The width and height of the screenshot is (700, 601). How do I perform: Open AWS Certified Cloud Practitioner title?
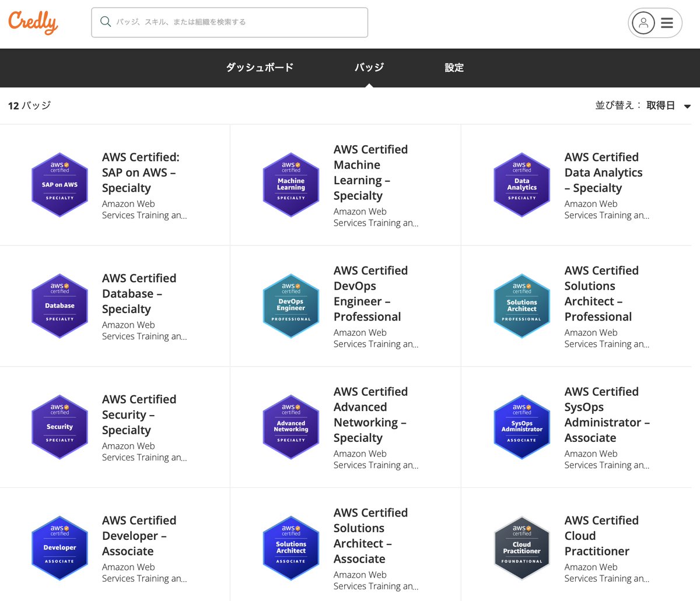pos(602,536)
